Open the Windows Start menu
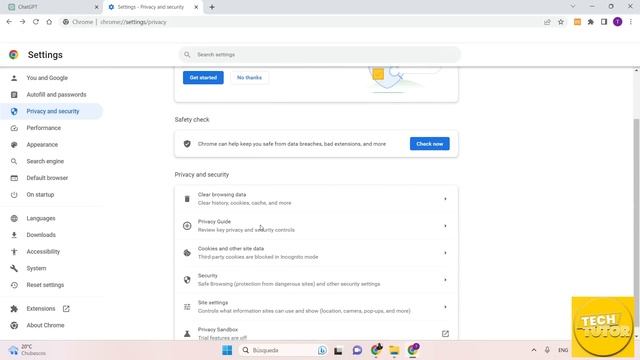Viewport: 640px width, 360px height. point(227,350)
